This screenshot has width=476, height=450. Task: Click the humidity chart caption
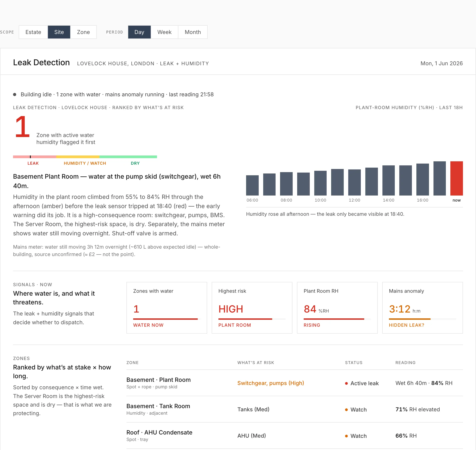(x=325, y=214)
